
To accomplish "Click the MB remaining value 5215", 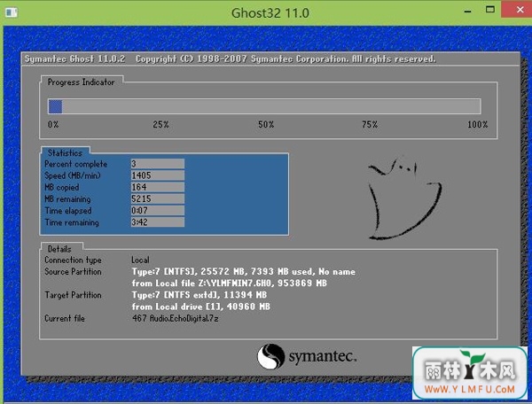I will 158,198.
